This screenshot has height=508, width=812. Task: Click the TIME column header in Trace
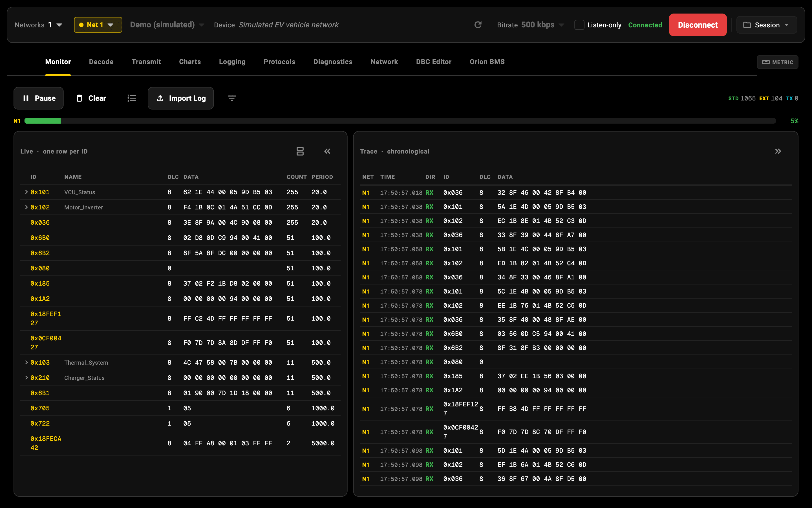coord(387,177)
